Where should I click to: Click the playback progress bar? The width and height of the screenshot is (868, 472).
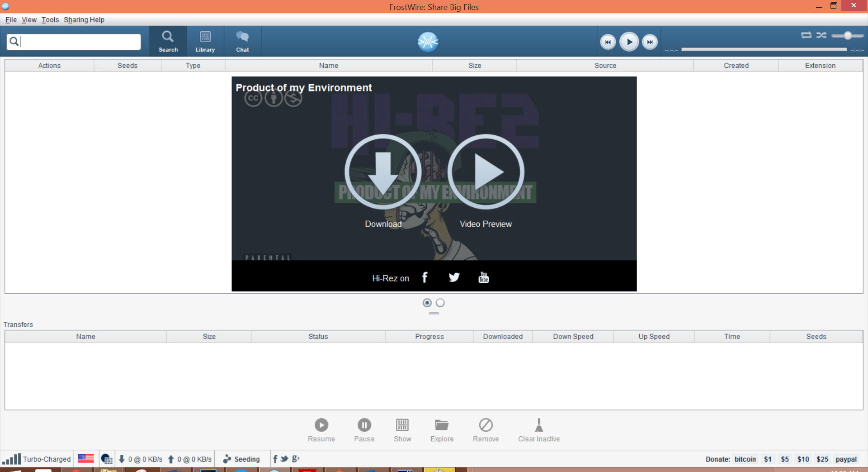(x=764, y=49)
